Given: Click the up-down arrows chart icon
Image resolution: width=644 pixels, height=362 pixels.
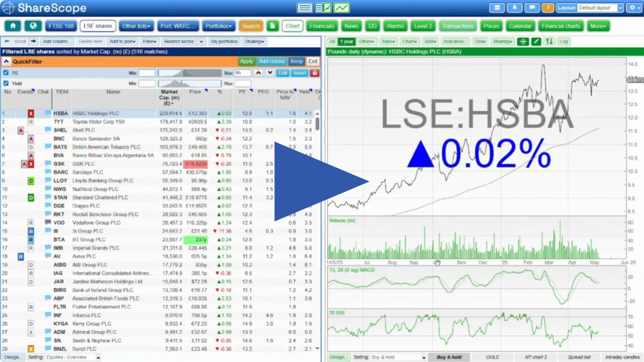Looking at the screenshot, I should coord(549,42).
